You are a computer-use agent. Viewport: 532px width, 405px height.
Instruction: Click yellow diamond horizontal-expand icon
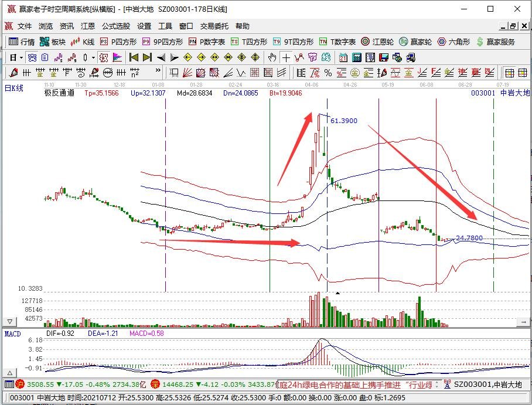215,57
